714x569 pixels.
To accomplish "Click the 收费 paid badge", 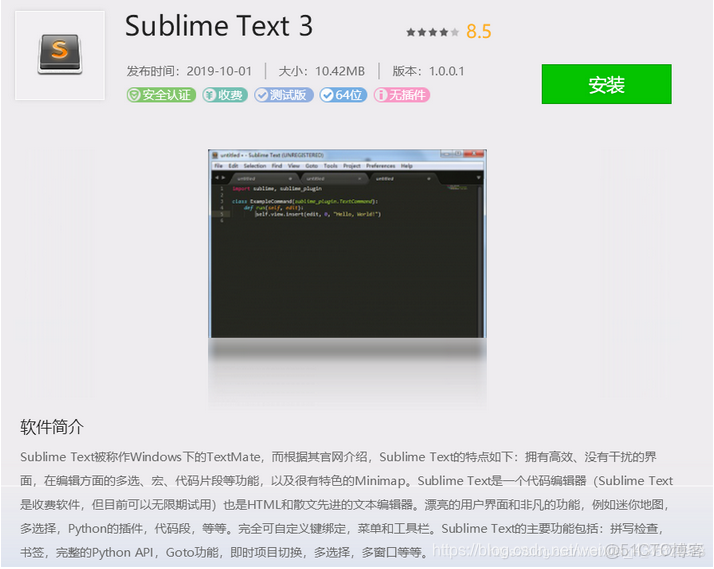I will 225,95.
